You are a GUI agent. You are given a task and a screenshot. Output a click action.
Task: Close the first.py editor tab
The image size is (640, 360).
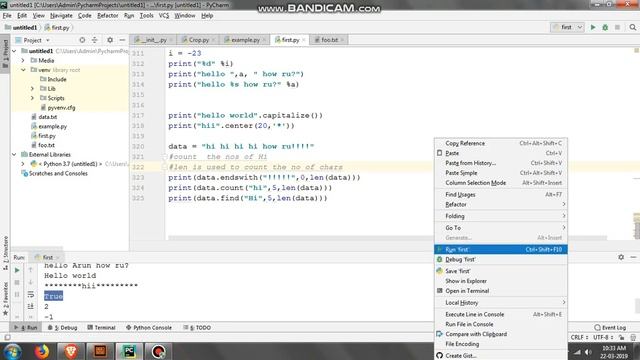pos(304,40)
